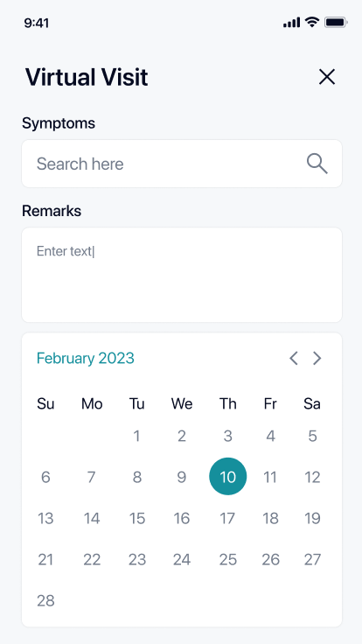The width and height of the screenshot is (362, 644).
Task: Pick February 1 on the calendar
Action: pos(136,436)
